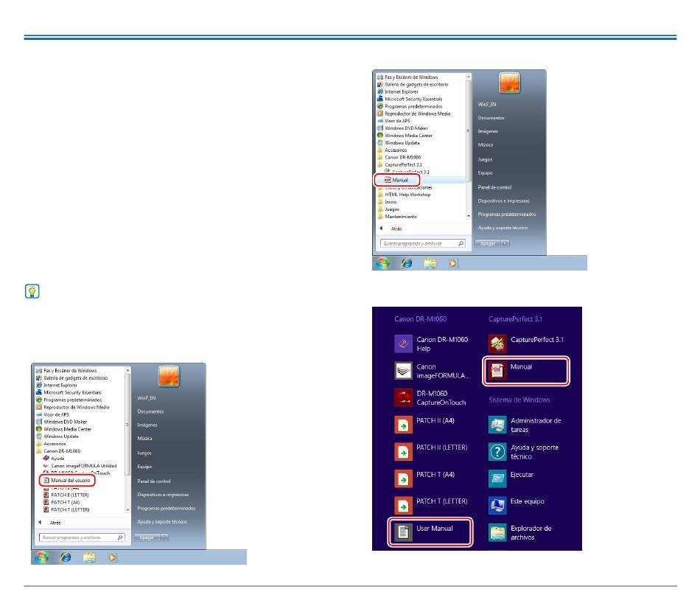This screenshot has width=700, height=592.
Task: Click file explorer taskbar icon below CapturePerfect Manual menu
Action: point(430,263)
